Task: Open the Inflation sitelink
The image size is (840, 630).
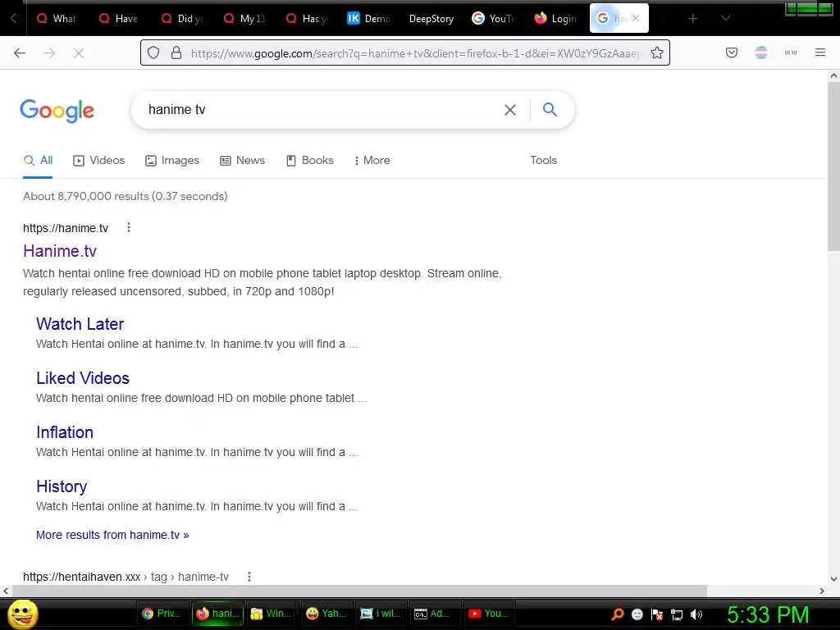Action: pos(65,431)
